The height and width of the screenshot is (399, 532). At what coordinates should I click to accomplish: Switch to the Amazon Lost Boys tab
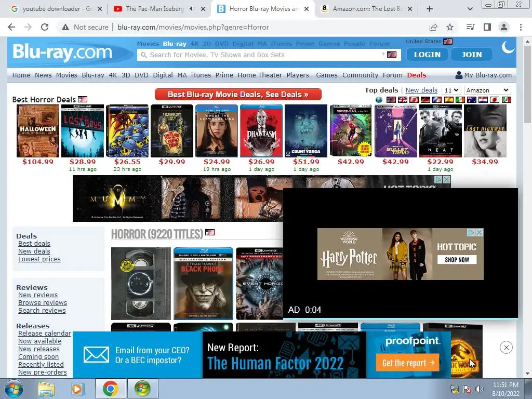[366, 9]
